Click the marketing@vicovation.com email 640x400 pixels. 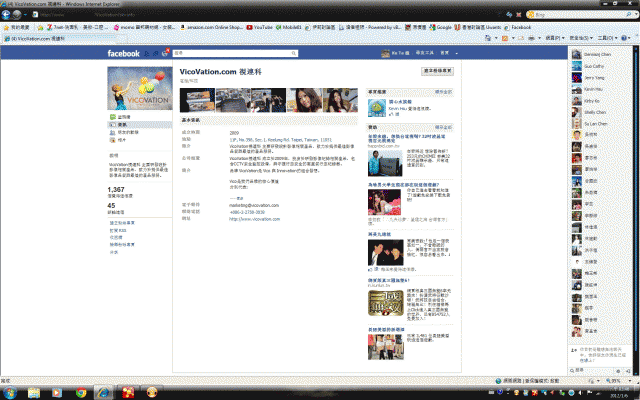point(254,205)
